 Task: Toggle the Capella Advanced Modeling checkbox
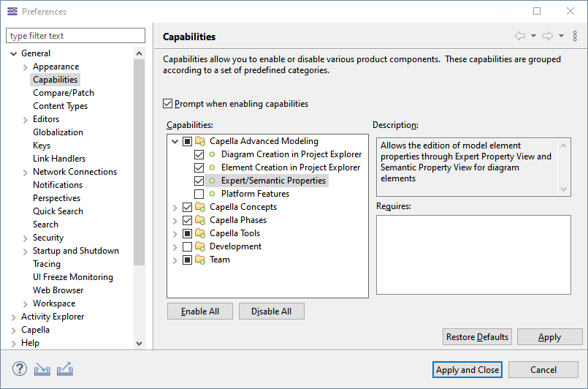point(187,142)
